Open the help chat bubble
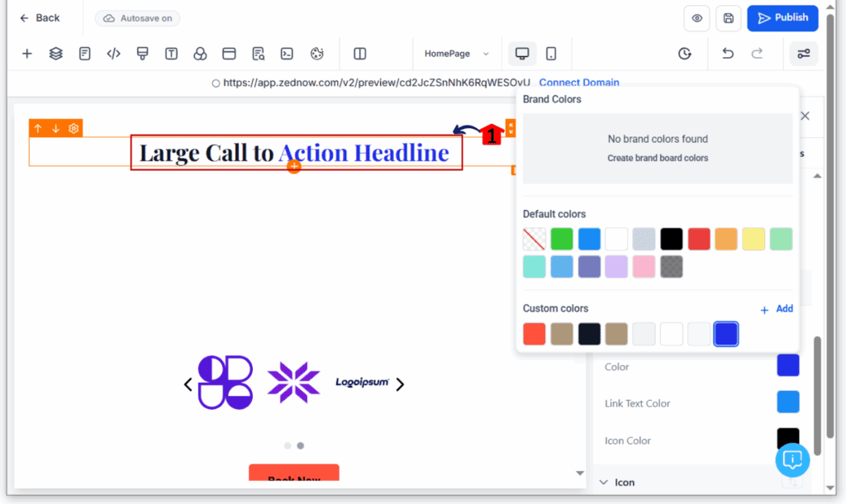This screenshot has height=504, width=846. pos(792,459)
